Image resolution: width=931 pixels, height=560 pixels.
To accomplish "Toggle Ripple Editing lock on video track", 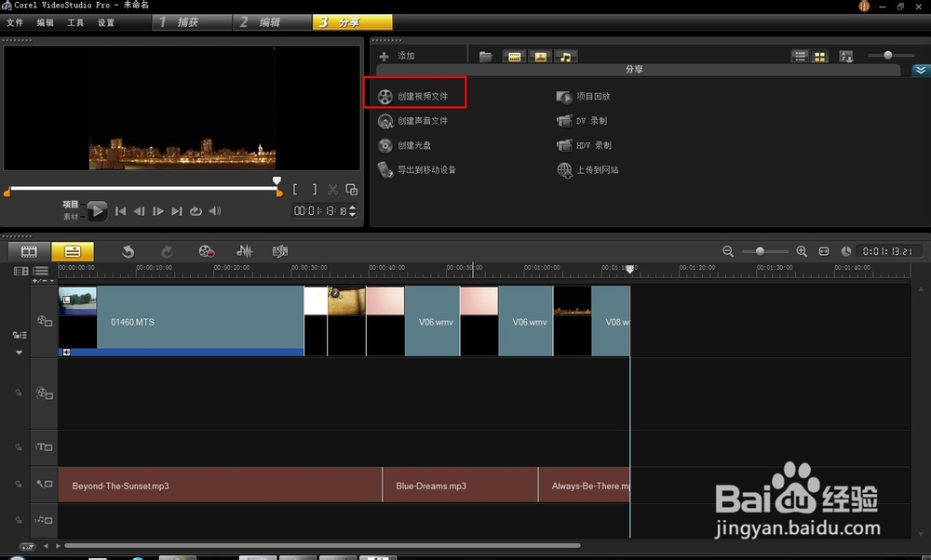I will pyautogui.click(x=20, y=335).
